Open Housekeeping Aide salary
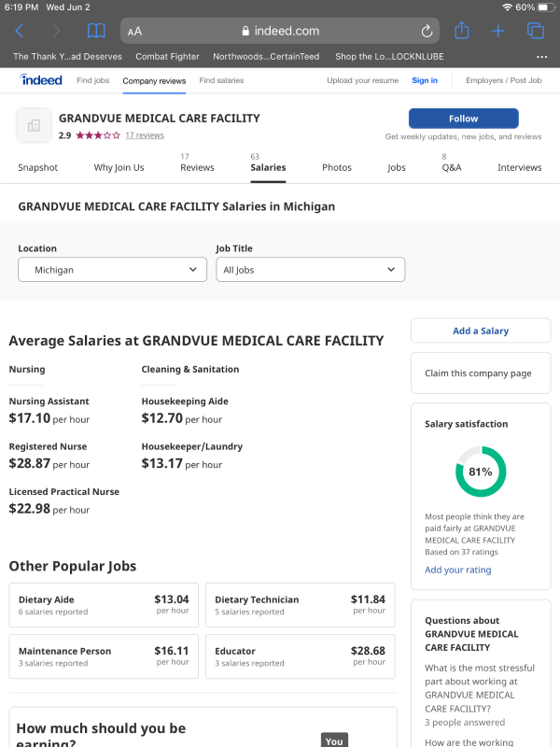Viewport: 560px width, 747px height. tap(185, 402)
